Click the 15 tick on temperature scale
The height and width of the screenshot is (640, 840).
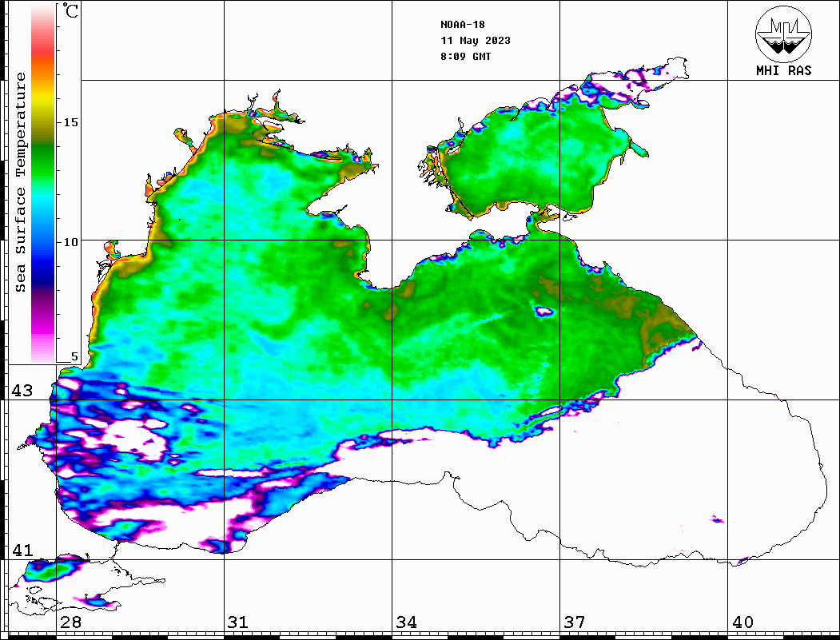pyautogui.click(x=71, y=122)
